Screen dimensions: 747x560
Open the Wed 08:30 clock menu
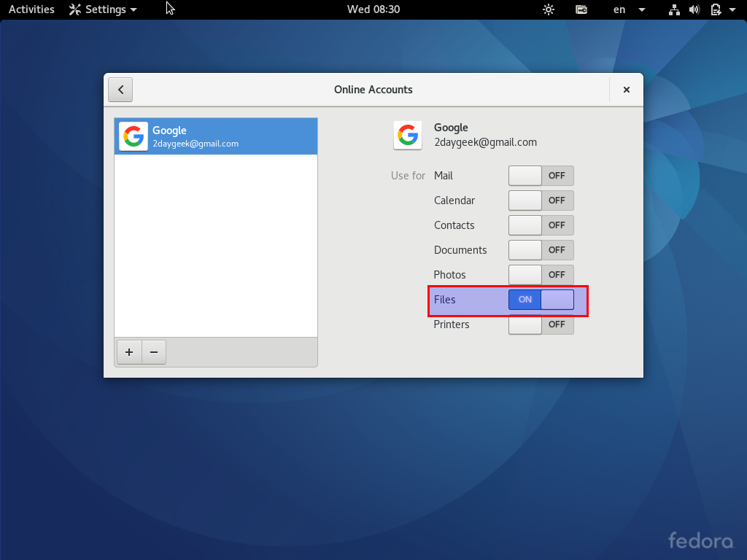373,9
